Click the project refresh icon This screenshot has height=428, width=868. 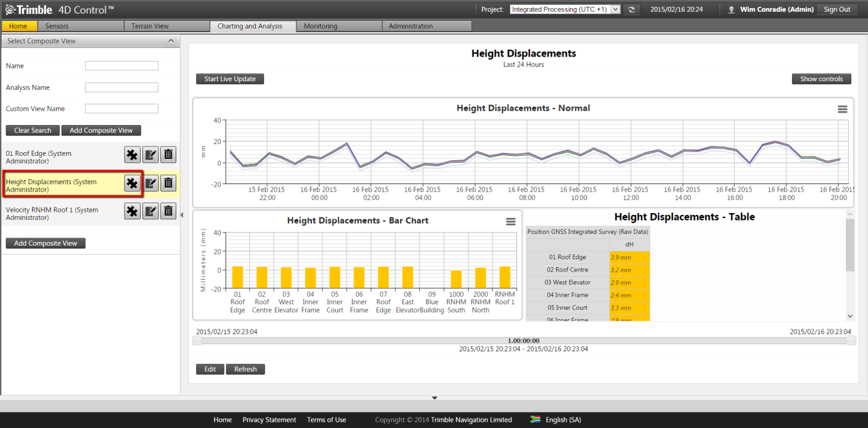(x=632, y=9)
